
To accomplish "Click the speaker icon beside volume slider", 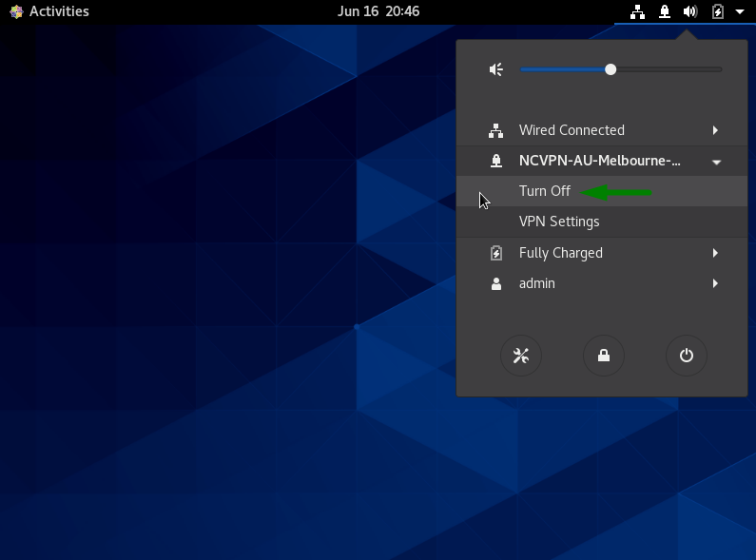I will [496, 69].
